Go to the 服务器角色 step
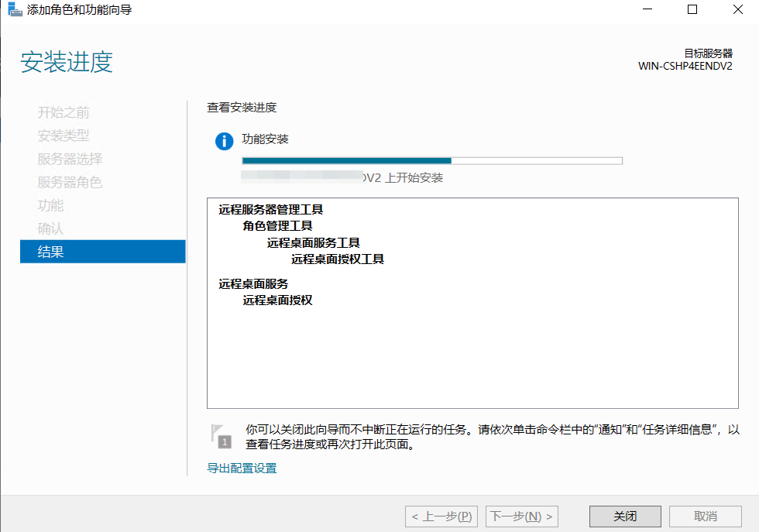759x532 pixels. 70,182
